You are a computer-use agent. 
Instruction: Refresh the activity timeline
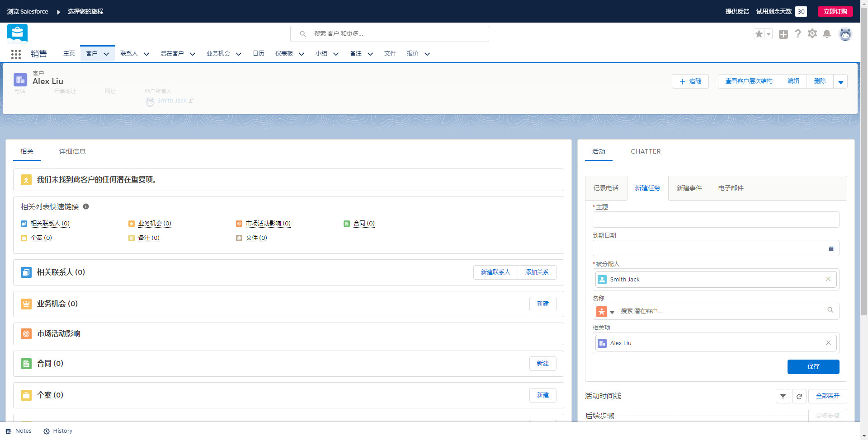[x=799, y=396]
